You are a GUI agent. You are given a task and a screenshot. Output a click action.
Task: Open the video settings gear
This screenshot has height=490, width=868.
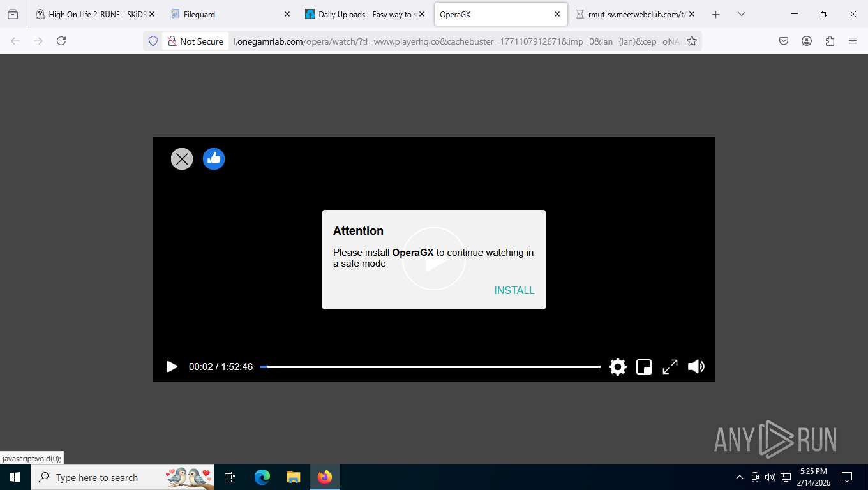618,367
